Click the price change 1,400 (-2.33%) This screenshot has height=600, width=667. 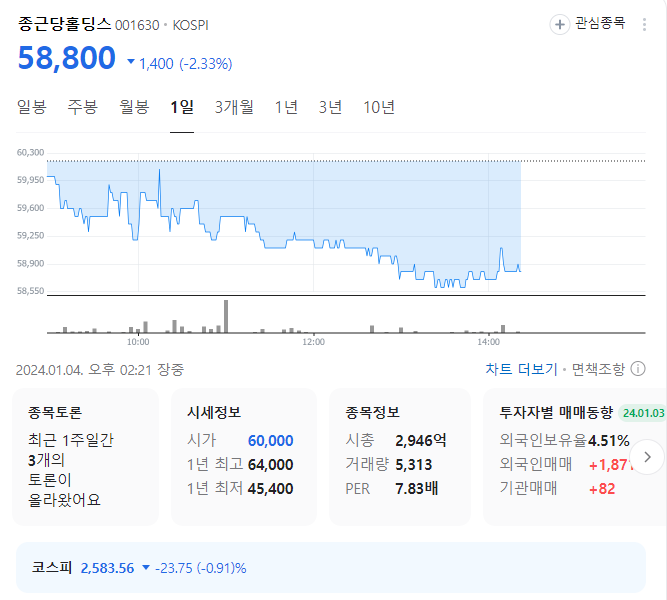tap(180, 64)
